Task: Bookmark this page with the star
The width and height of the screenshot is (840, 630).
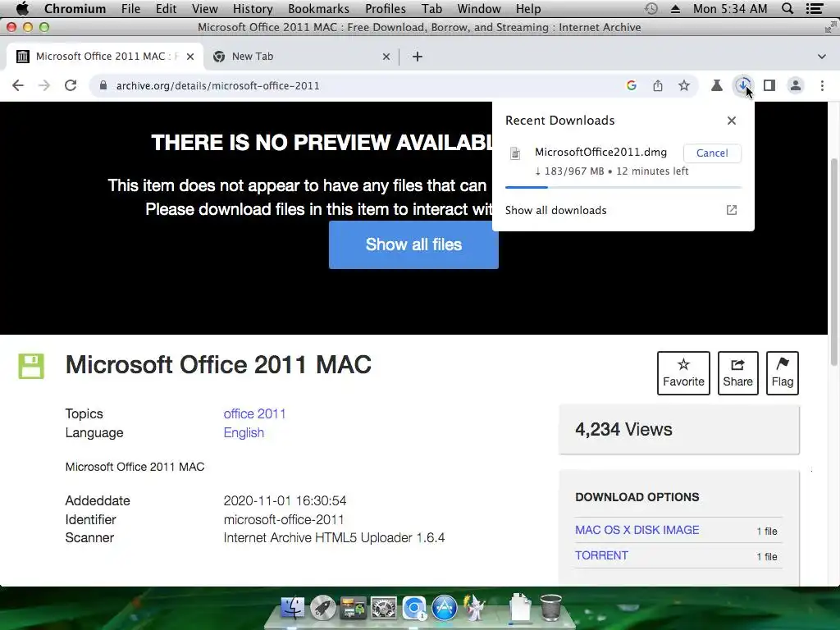Action: tap(684, 85)
